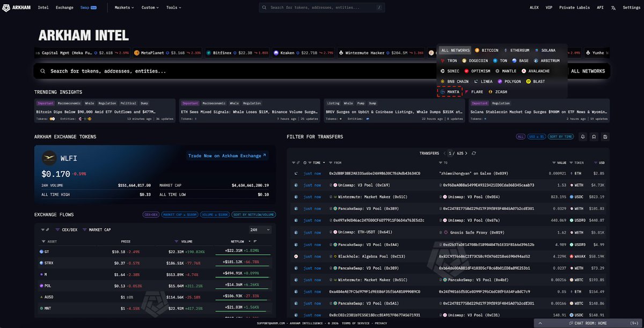Click the language translate icon in header
The height and width of the screenshot is (328, 644).
click(x=613, y=8)
